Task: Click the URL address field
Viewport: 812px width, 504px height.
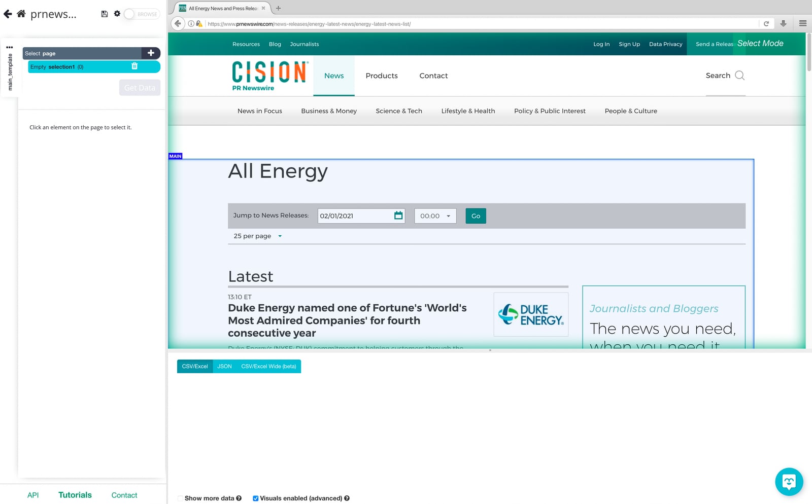Action: coord(482,24)
